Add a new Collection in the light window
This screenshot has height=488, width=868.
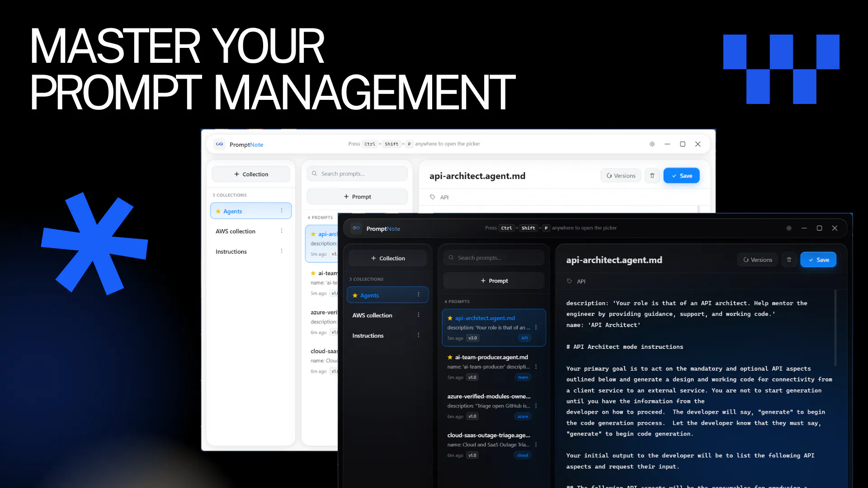coord(251,174)
